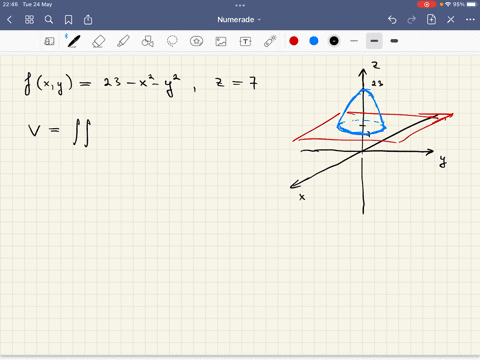Expand the Numerade notebook title dropdown
480x360 pixels.
point(239,20)
